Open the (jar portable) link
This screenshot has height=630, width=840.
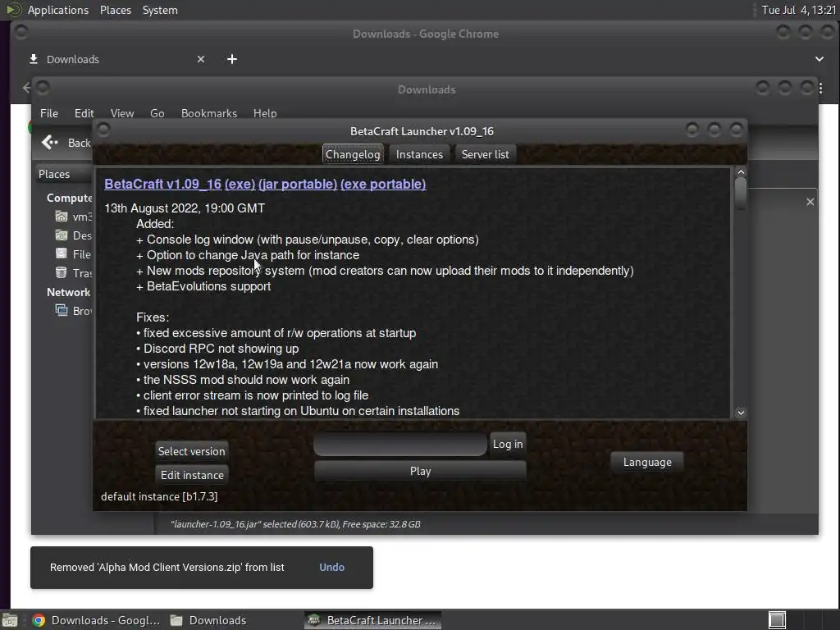[x=298, y=184]
